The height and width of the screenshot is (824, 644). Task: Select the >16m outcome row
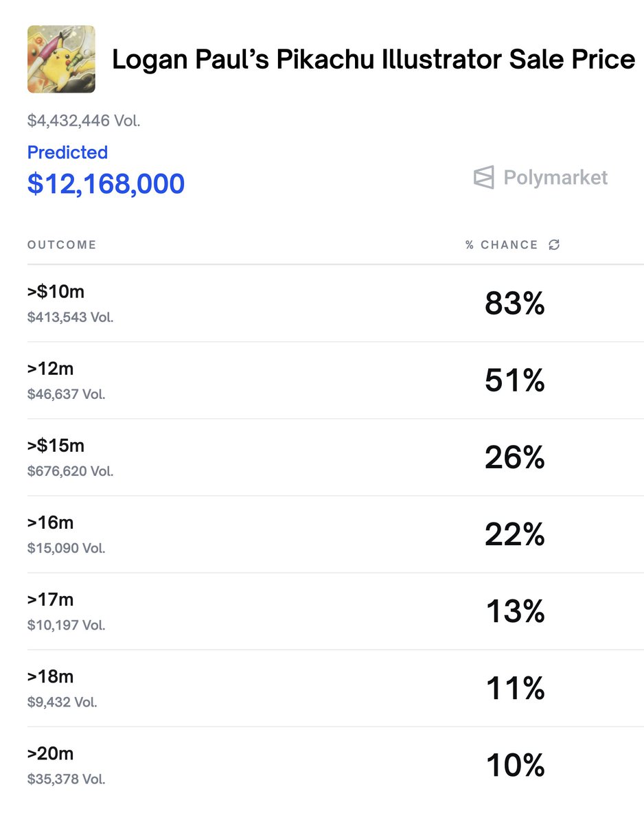[x=336, y=534]
